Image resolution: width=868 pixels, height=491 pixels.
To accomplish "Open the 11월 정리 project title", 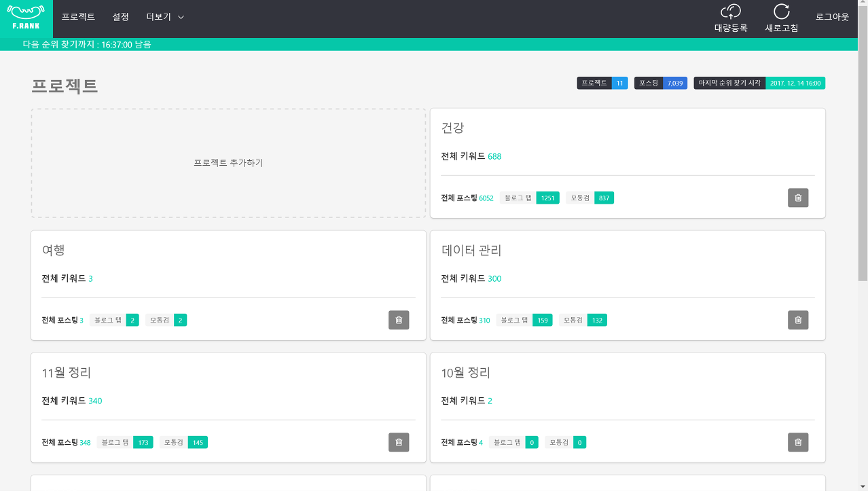I will pos(67,372).
